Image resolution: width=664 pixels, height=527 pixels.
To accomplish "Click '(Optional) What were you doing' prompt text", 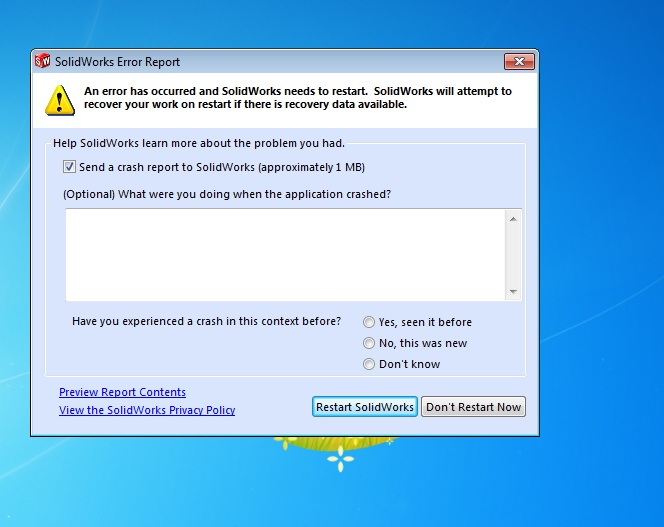I will [227, 194].
